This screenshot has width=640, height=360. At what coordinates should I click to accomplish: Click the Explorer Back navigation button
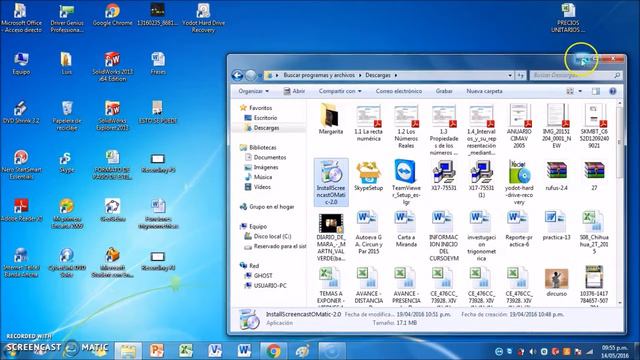coord(238,75)
